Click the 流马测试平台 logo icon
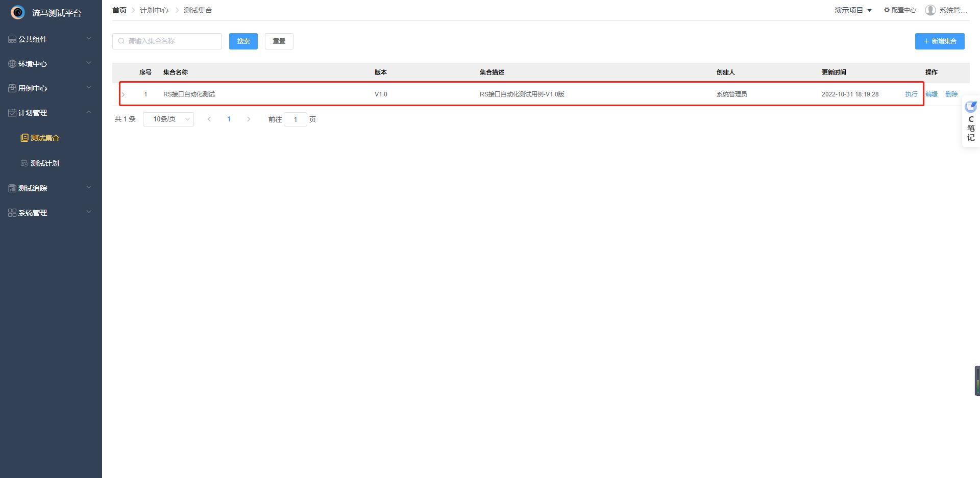This screenshot has width=980, height=478. coord(18,12)
